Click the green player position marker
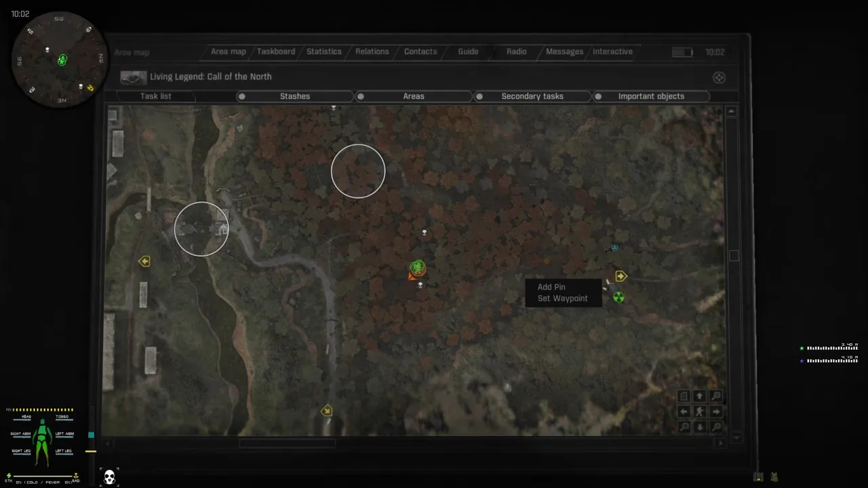 pos(418,266)
